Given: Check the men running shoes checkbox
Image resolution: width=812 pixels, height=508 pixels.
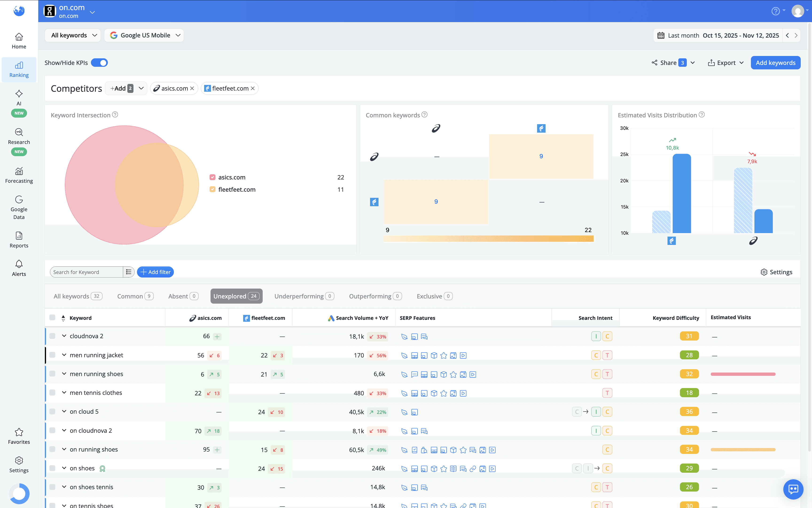Looking at the screenshot, I should (52, 374).
